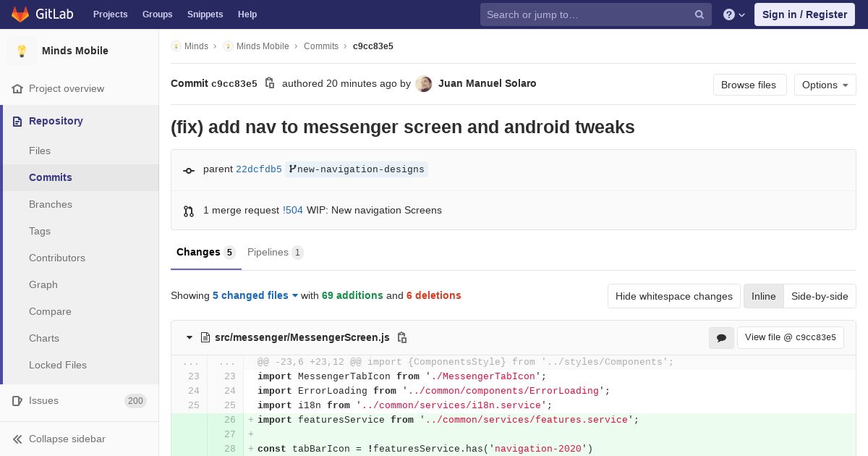This screenshot has height=456, width=868.
Task: Switch to Inline diff view
Action: [x=763, y=296]
